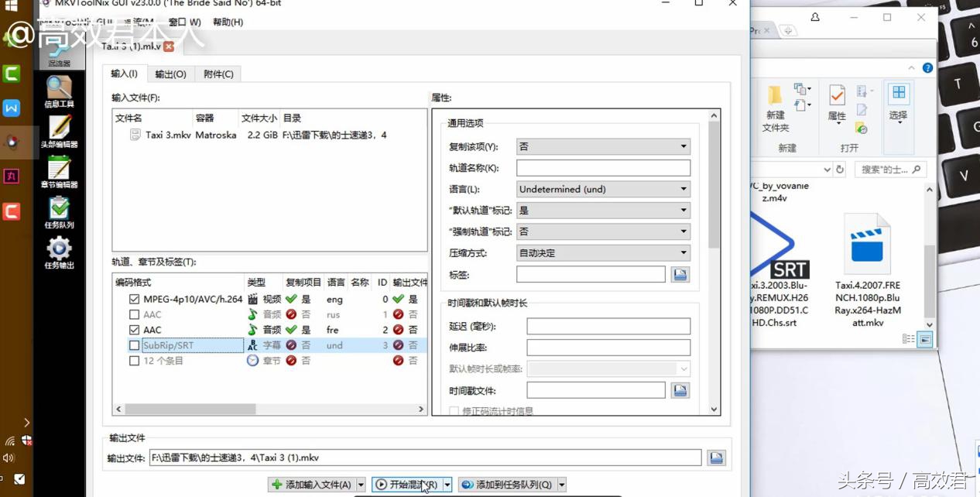This screenshot has height=497, width=980.
Task: Open the 帮助(H) menu
Action: tap(230, 22)
